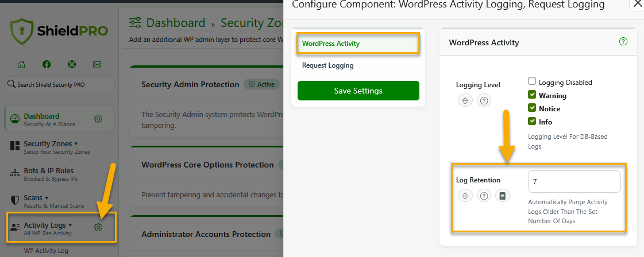The width and height of the screenshot is (644, 257).
Task: Click the Dashboard gauge icon
Action: point(15,119)
